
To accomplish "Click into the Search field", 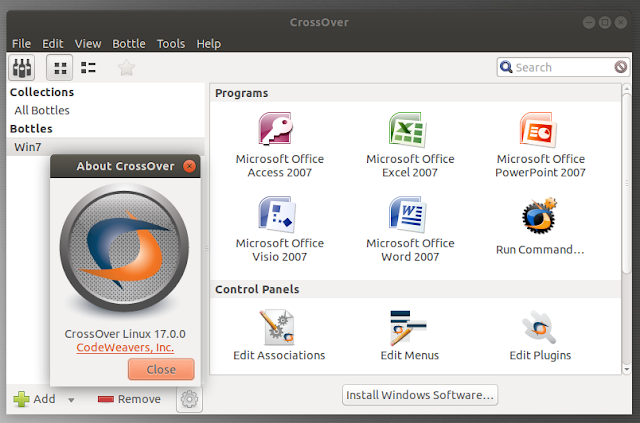I will 564,67.
